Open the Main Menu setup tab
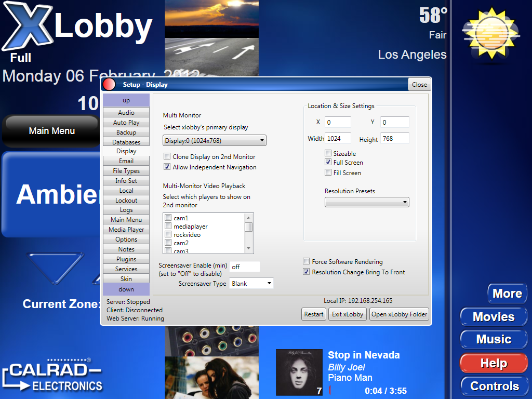The height and width of the screenshot is (399, 532). (126, 220)
